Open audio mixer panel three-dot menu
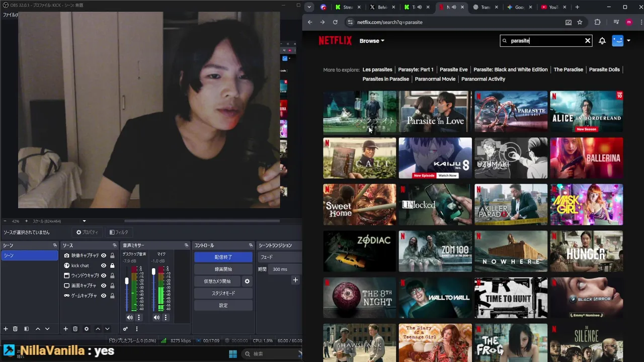The width and height of the screenshot is (644, 362). 136,329
